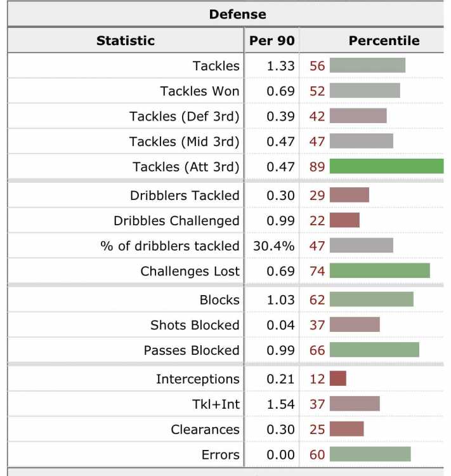The height and width of the screenshot is (476, 451).
Task: Click the Interceptions red percentile bar
Action: (x=338, y=378)
